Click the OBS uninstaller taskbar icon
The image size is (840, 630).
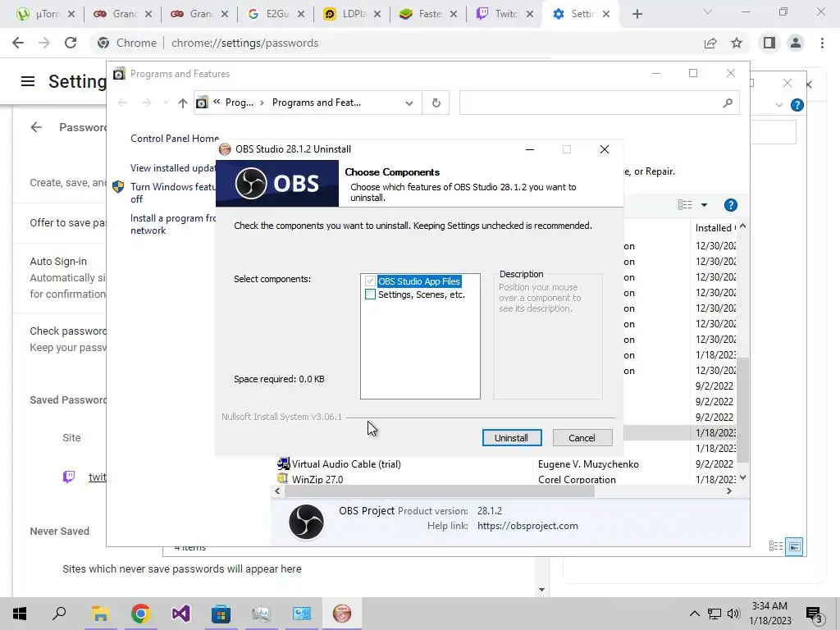(342, 614)
